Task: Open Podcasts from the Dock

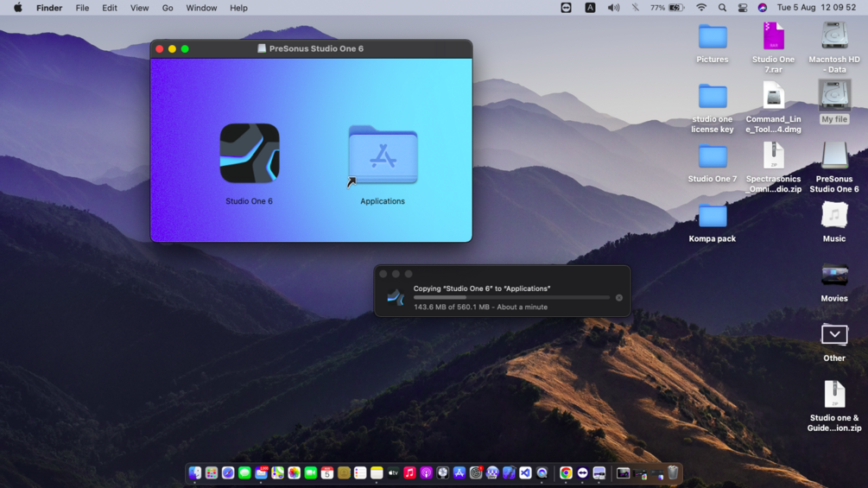Action: tap(427, 473)
